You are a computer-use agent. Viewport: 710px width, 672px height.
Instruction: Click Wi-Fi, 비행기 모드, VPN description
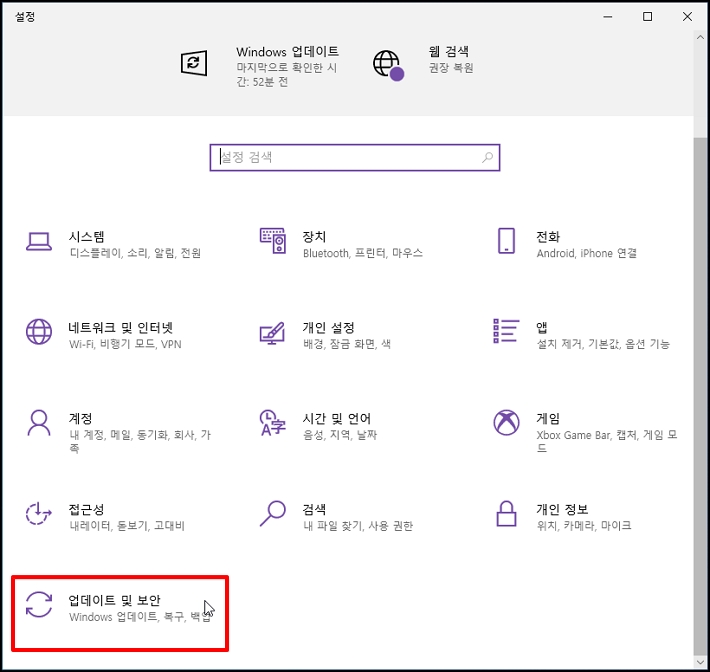[x=125, y=344]
